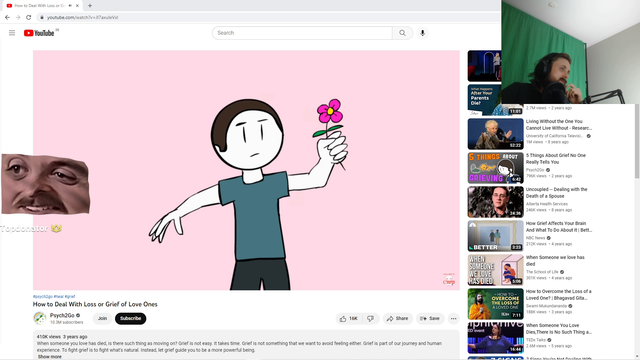Viewport: 640px width, 360px height.
Task: Dislike the video with the thumbs-down button
Action: [371, 318]
